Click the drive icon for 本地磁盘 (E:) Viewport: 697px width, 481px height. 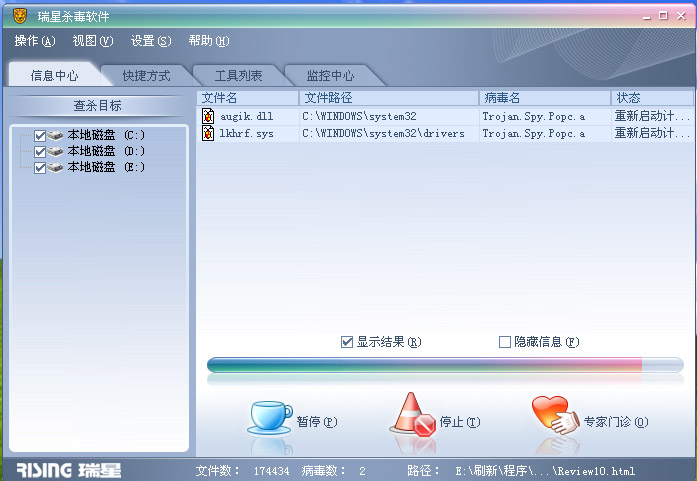tap(56, 167)
